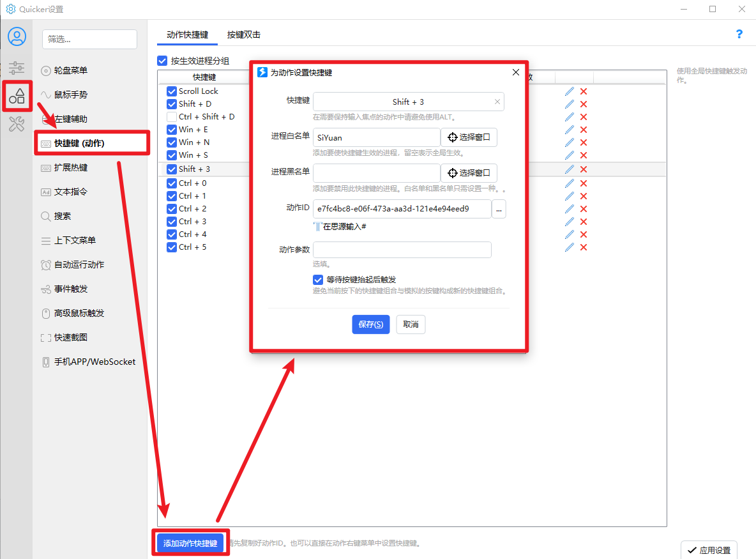Click the blue help question mark icon

[x=739, y=34]
